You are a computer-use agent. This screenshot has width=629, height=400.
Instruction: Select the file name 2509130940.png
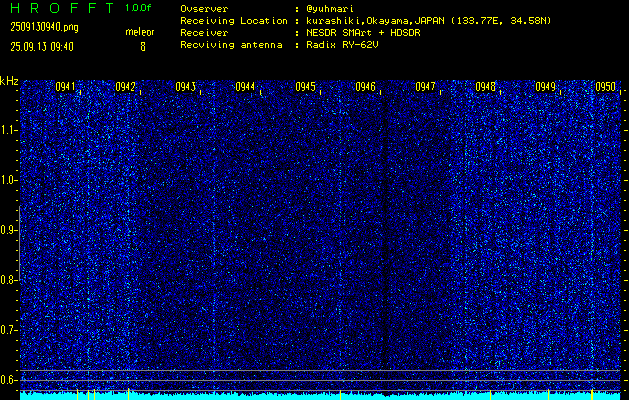pyautogui.click(x=44, y=27)
